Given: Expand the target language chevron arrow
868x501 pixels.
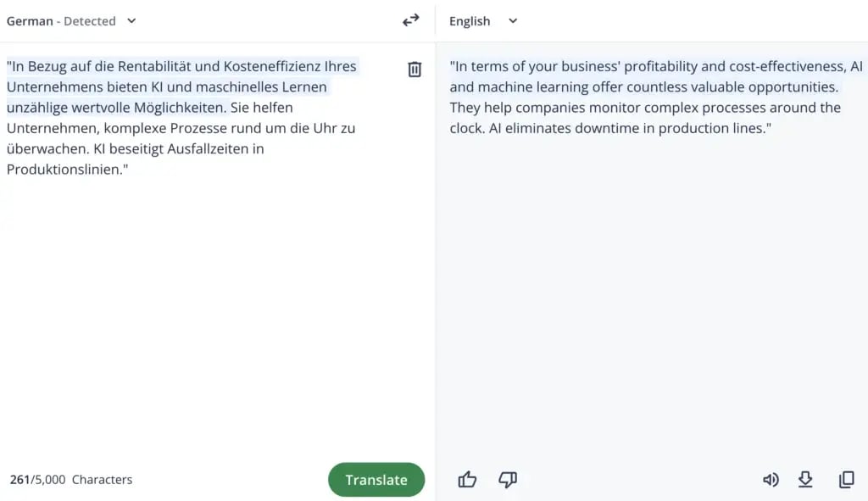Looking at the screenshot, I should tap(513, 21).
